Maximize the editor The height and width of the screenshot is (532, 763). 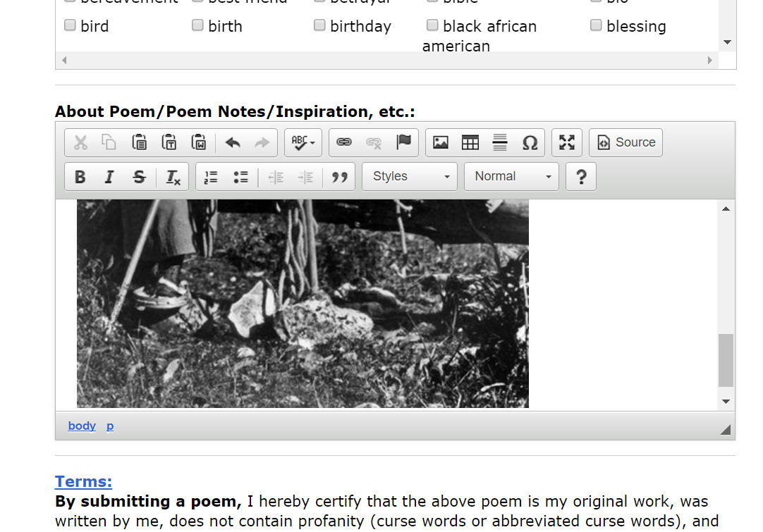[x=567, y=142]
